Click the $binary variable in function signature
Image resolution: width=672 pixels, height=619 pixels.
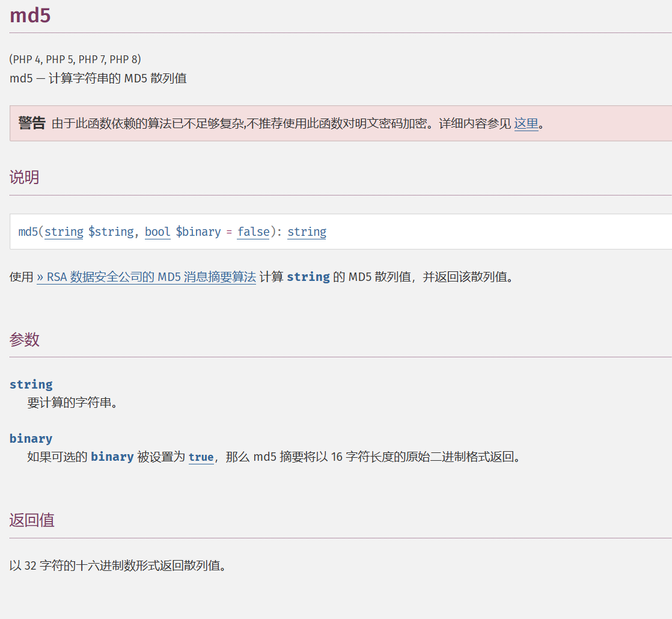click(198, 232)
